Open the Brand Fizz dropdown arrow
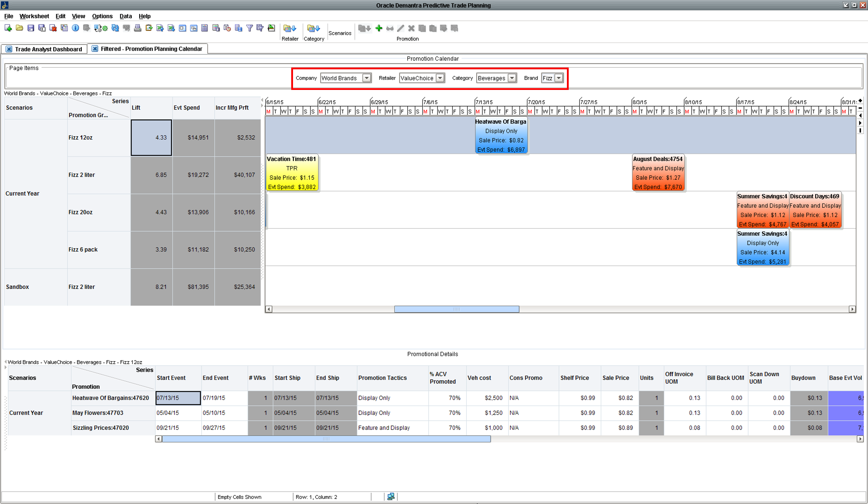Viewport: 868px width, 504px height. tap(559, 78)
